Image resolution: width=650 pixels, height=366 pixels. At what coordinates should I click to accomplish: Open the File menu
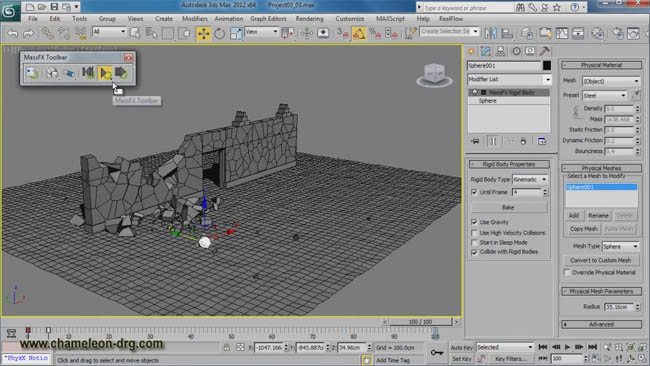[33, 19]
